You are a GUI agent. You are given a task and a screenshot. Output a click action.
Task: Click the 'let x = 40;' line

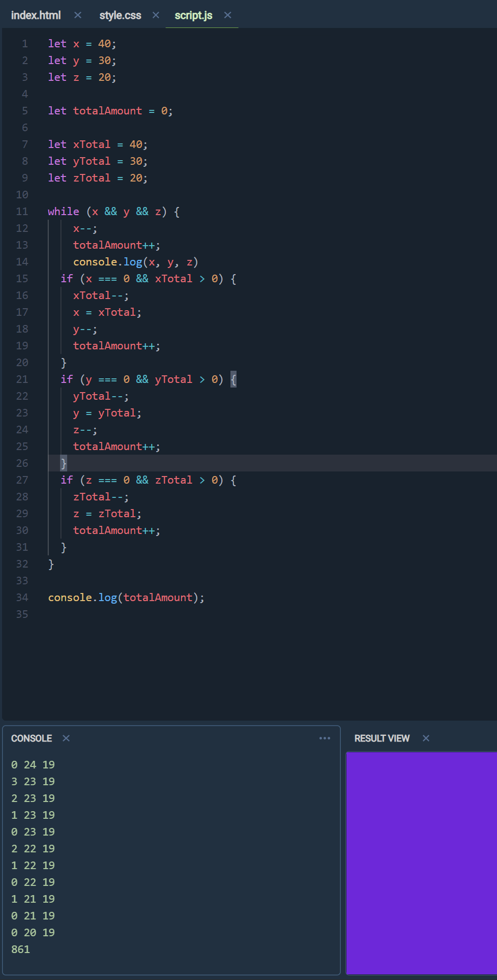pyautogui.click(x=82, y=44)
